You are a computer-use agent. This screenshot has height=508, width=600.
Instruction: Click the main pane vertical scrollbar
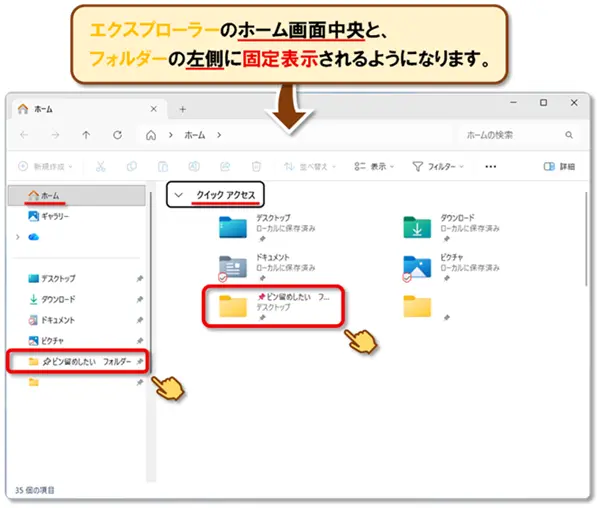(585, 239)
